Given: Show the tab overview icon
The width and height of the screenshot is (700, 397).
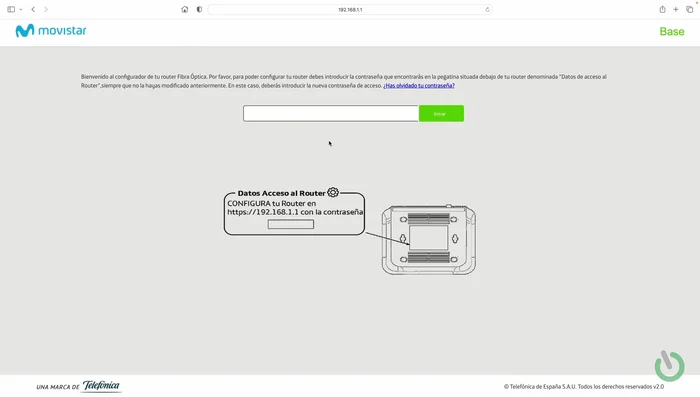Looking at the screenshot, I should pyautogui.click(x=690, y=9).
